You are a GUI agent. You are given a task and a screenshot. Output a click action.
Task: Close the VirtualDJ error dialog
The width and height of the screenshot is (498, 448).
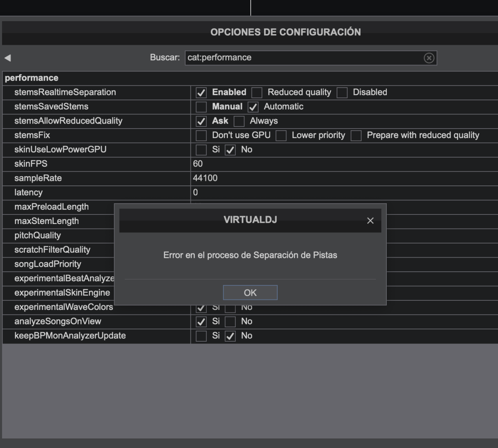point(370,221)
